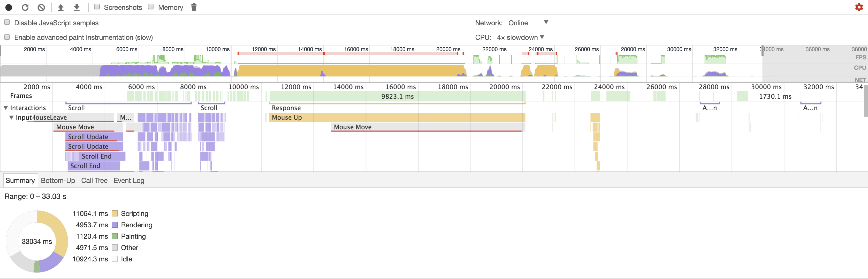Image resolution: width=868 pixels, height=279 pixels.
Task: Collapse the Interactions track
Action: coord(6,108)
